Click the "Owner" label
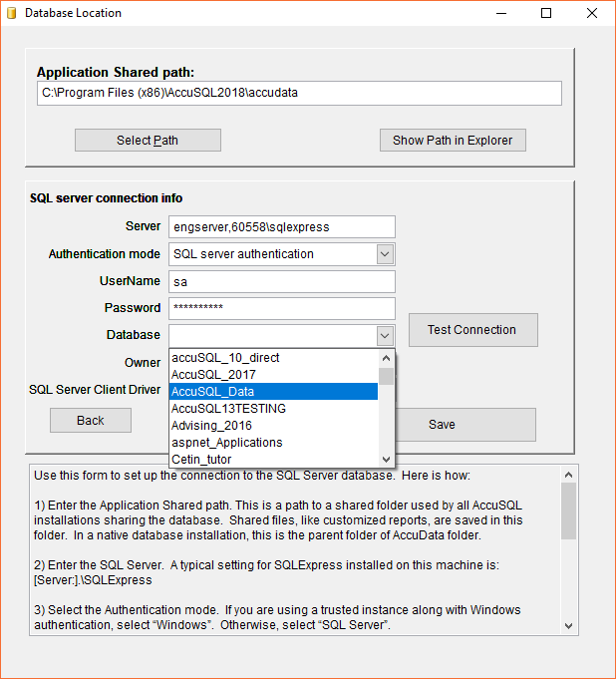The width and height of the screenshot is (616, 679). (x=143, y=363)
